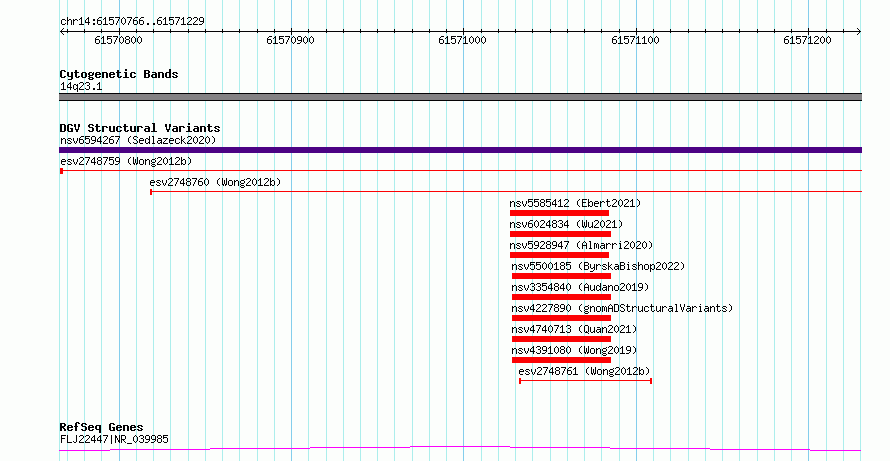890x461 pixels.
Task: Click the chr14:61570766..61571229 coordinate label
Action: [x=132, y=22]
